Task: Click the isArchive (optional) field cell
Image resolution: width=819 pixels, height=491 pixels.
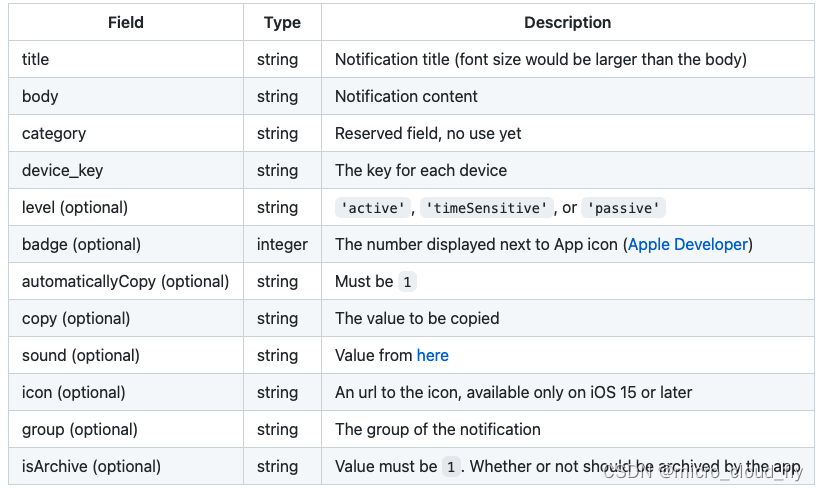Action: click(x=91, y=466)
